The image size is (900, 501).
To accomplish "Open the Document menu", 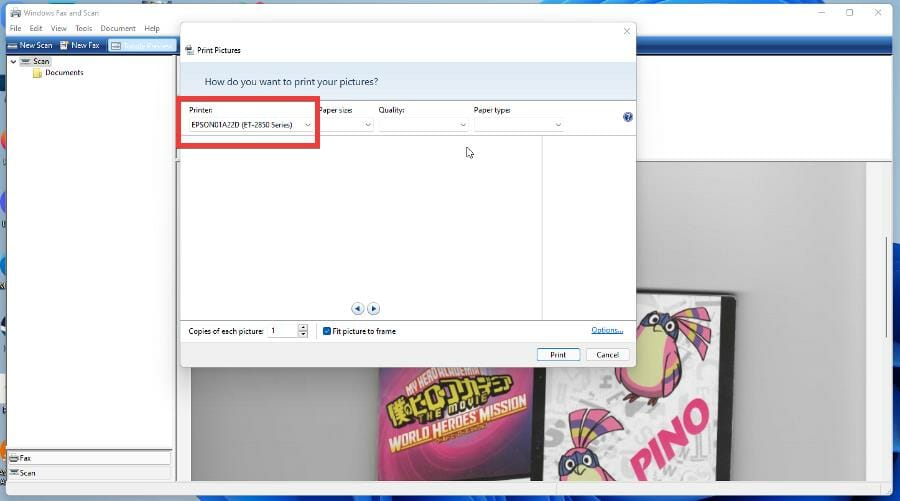I will coord(118,28).
